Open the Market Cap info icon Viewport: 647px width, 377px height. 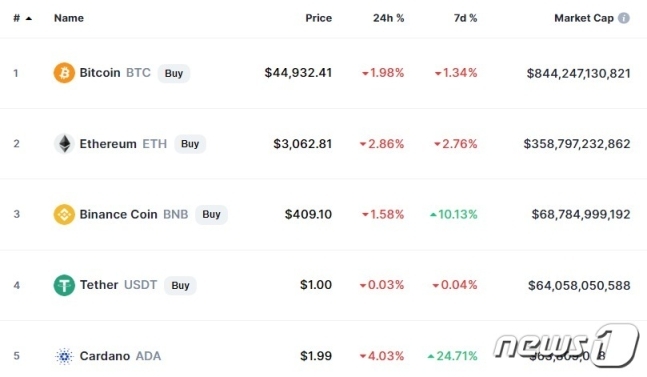tap(624, 18)
